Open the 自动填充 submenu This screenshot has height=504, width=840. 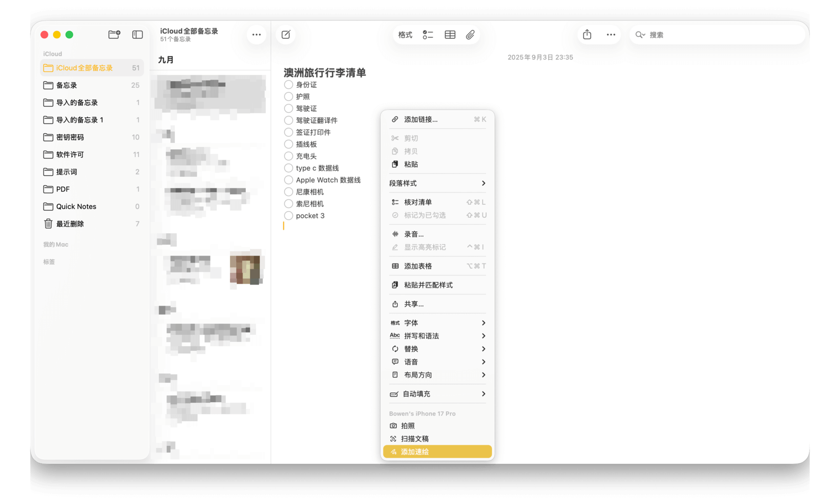(437, 394)
